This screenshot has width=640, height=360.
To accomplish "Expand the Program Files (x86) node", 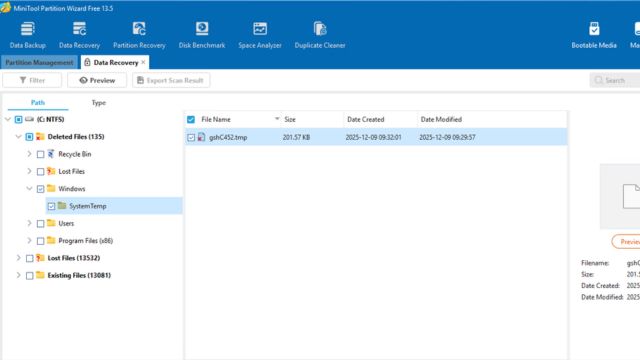I will (x=29, y=240).
